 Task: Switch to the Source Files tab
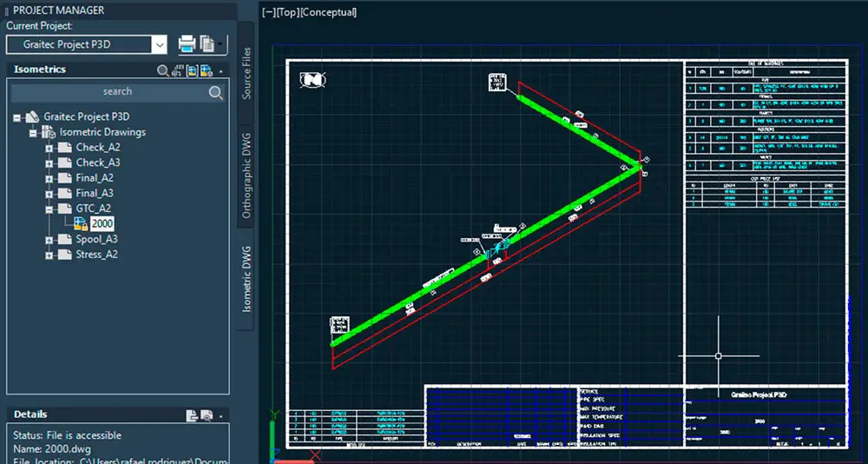(x=246, y=72)
